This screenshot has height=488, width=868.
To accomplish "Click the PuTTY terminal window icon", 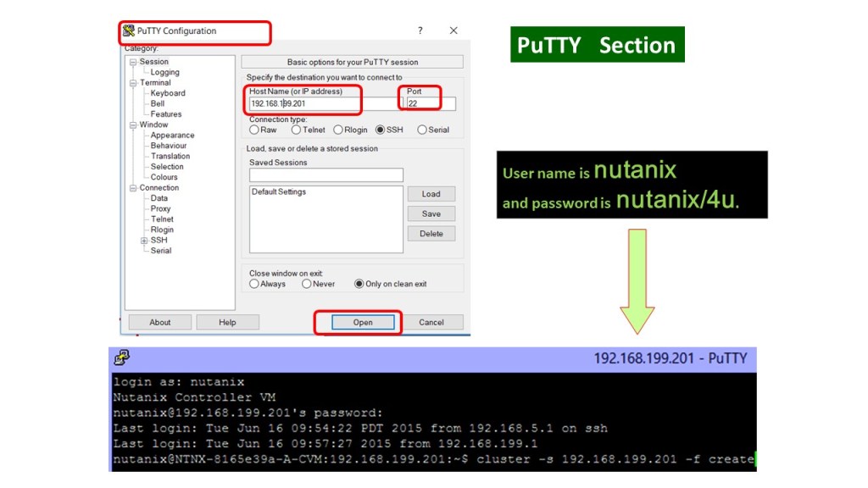I will click(122, 358).
